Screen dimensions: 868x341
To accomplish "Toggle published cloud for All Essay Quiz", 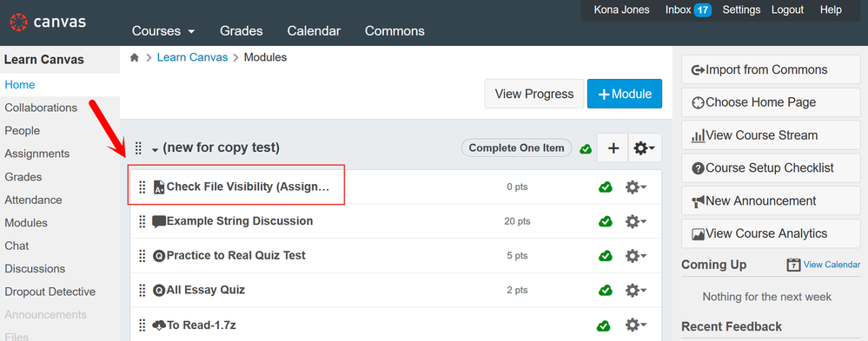I will click(605, 290).
